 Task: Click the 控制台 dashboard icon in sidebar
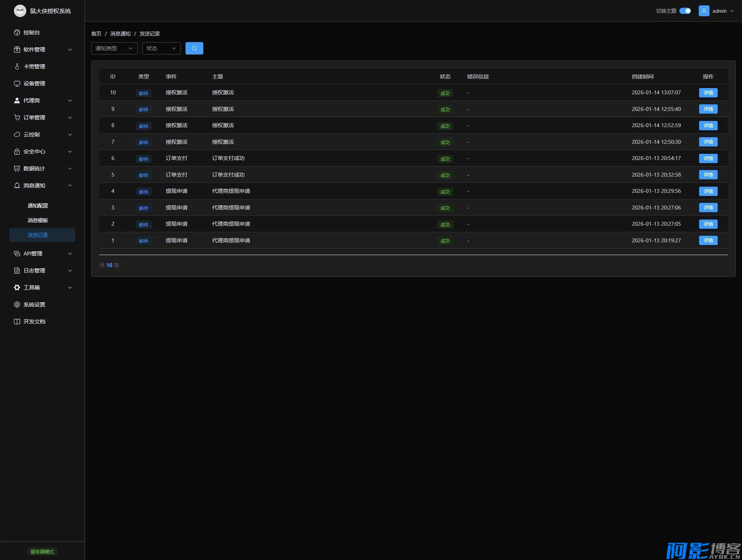coord(17,32)
